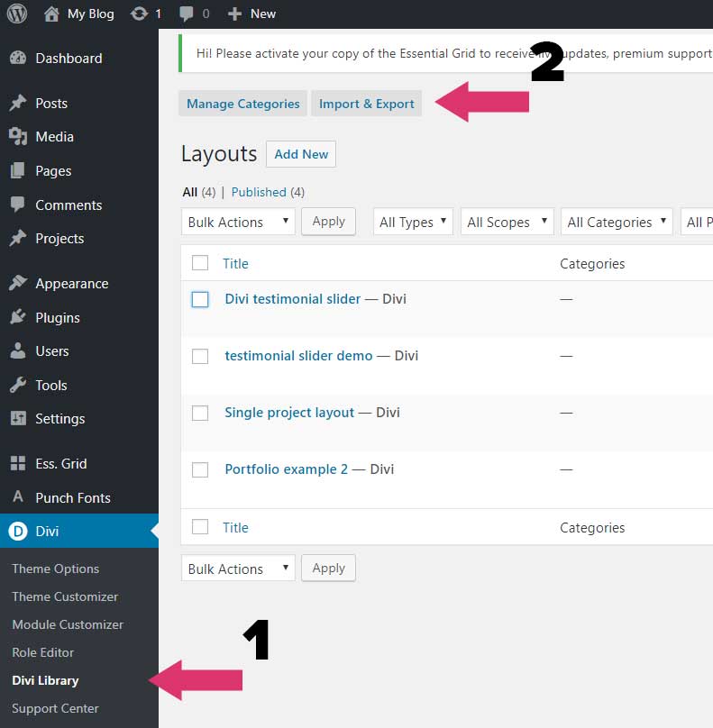Click the Projects pin icon
Image resolution: width=713 pixels, height=728 pixels.
[18, 238]
